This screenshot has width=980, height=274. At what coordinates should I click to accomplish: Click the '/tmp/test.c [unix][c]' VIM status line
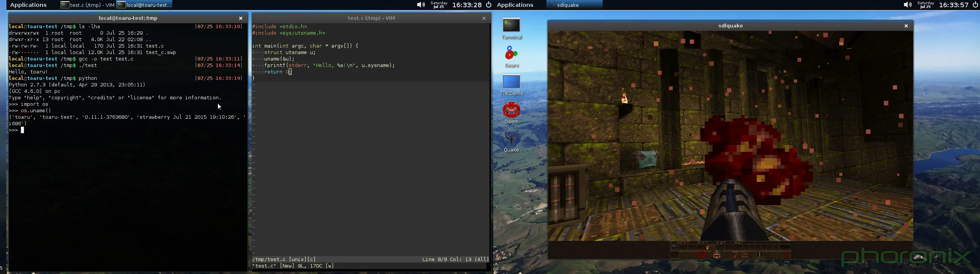(x=284, y=260)
